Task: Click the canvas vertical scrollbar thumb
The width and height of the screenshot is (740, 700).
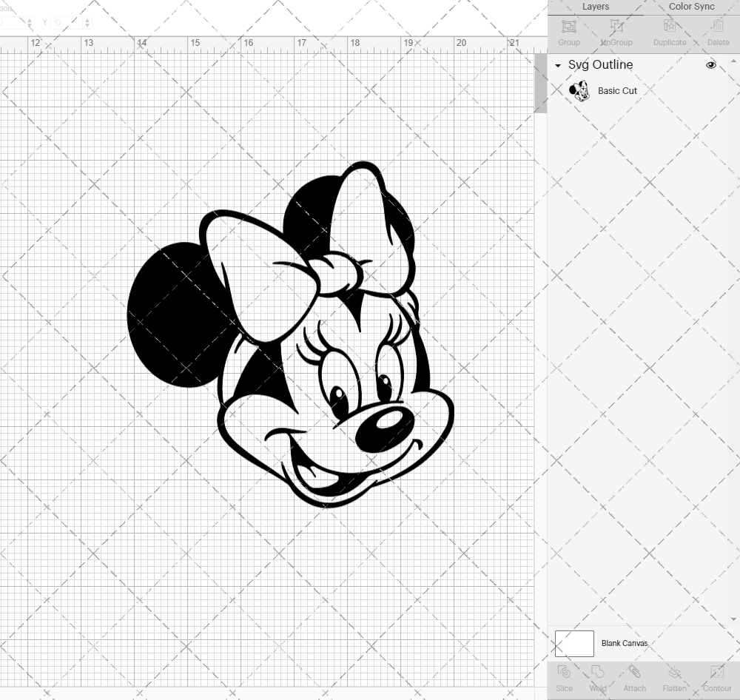Action: [540, 83]
